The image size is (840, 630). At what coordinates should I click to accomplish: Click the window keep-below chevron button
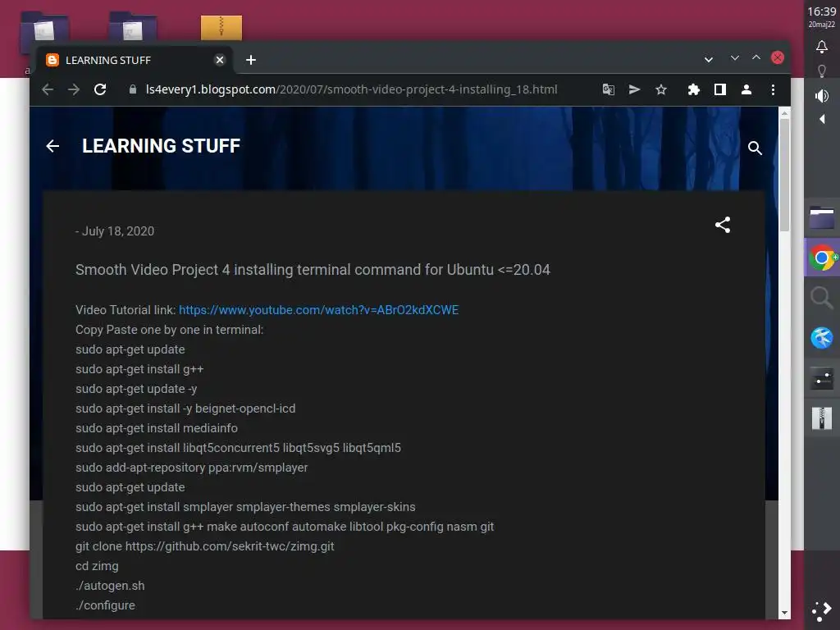click(734, 58)
